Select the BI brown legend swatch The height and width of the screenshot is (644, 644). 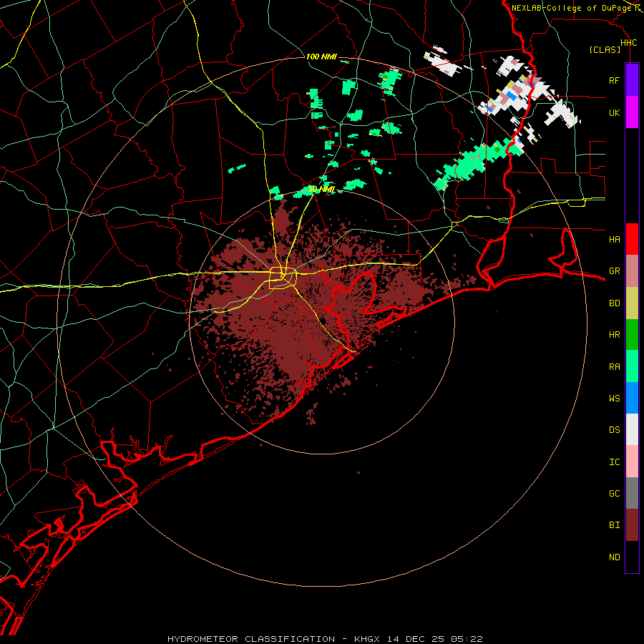pyautogui.click(x=632, y=525)
